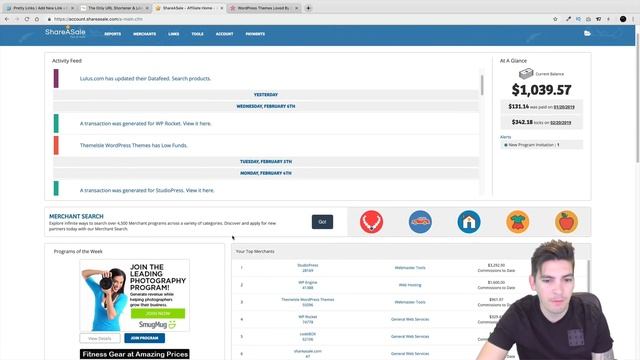640x360 pixels.
Task: Click the browser home icon
Action: tap(37, 19)
